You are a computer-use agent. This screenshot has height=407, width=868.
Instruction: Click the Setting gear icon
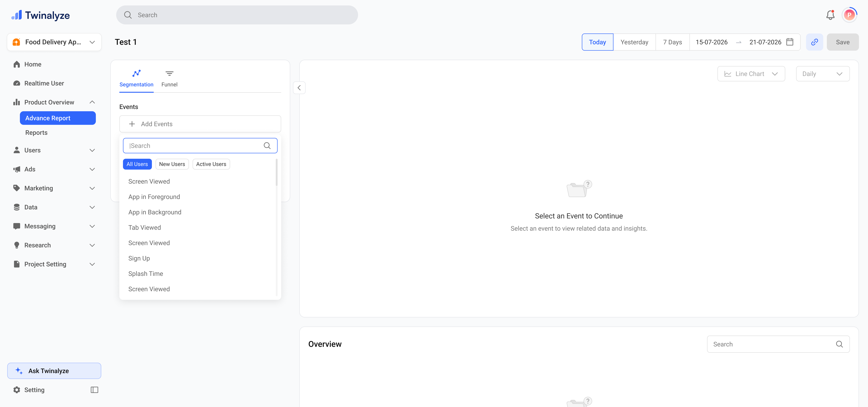(17, 390)
